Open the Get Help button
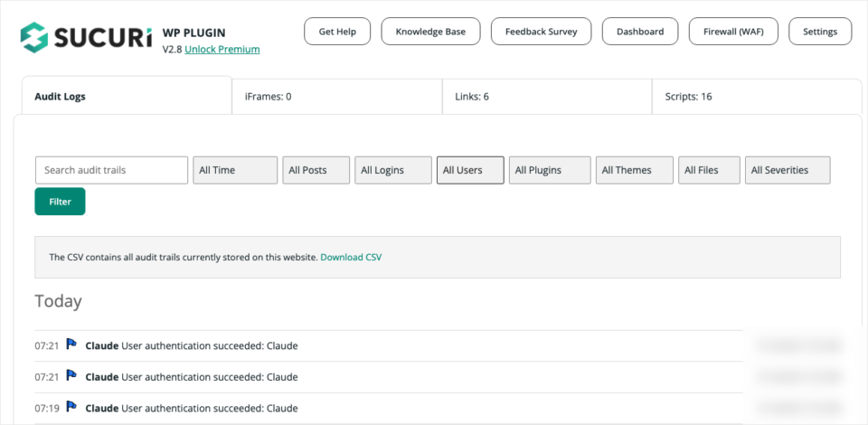Image resolution: width=868 pixels, height=425 pixels. pyautogui.click(x=337, y=32)
